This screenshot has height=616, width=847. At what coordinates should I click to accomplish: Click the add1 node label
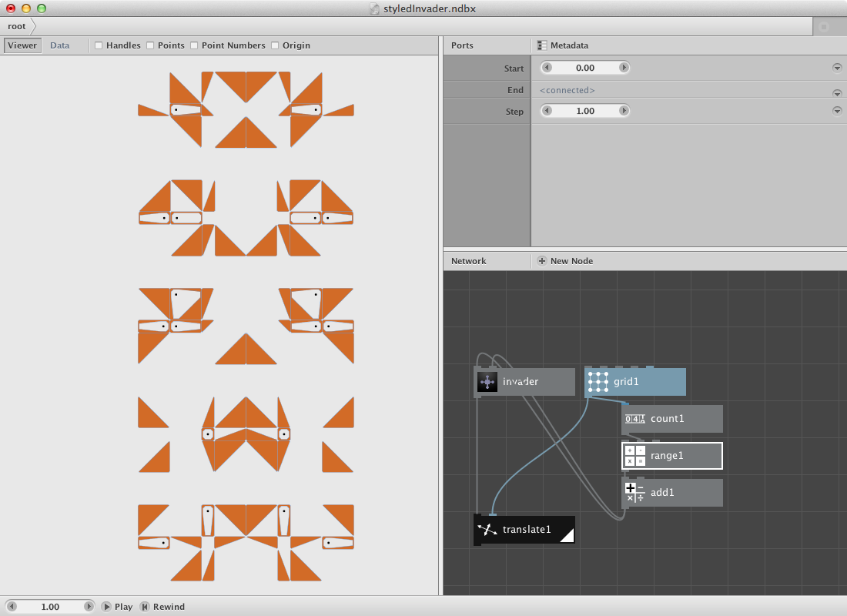point(662,492)
